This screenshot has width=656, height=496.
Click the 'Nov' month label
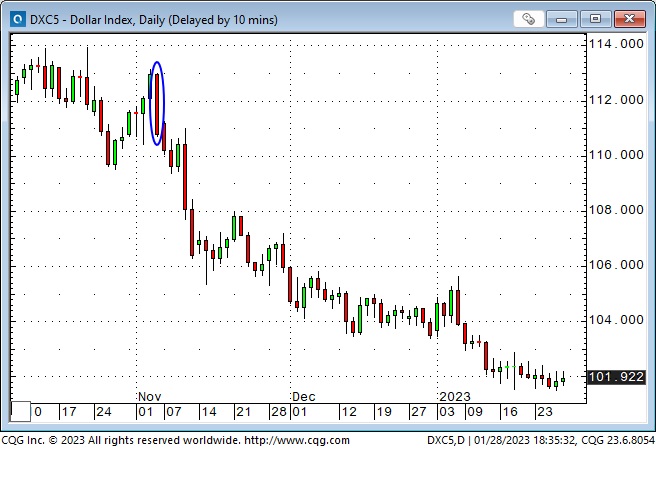(x=149, y=396)
